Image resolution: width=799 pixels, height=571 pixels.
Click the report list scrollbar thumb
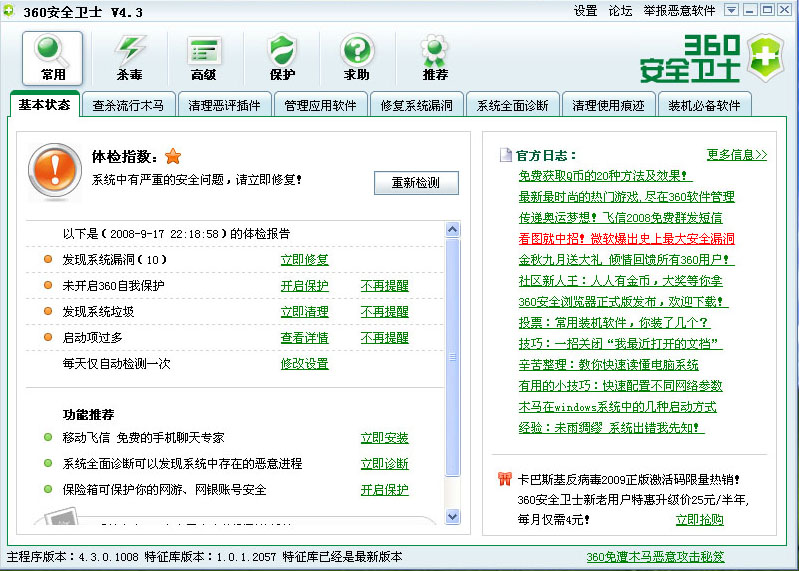click(452, 358)
